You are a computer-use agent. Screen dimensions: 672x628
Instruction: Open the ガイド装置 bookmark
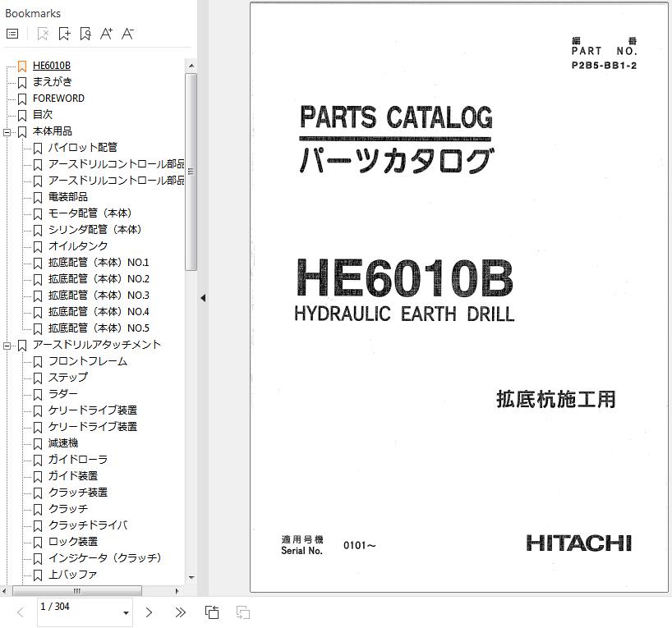[x=73, y=476]
